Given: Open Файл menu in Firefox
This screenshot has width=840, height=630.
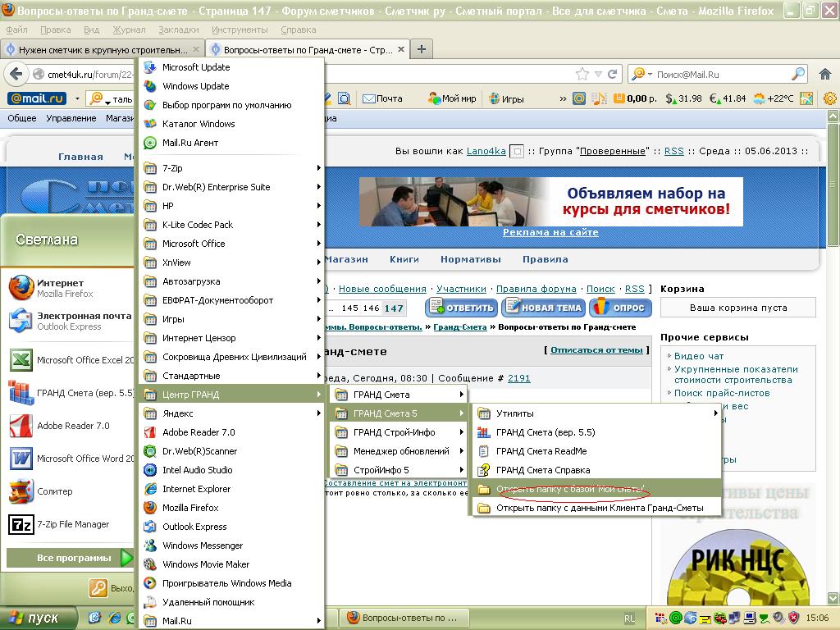Looking at the screenshot, I should click(16, 30).
